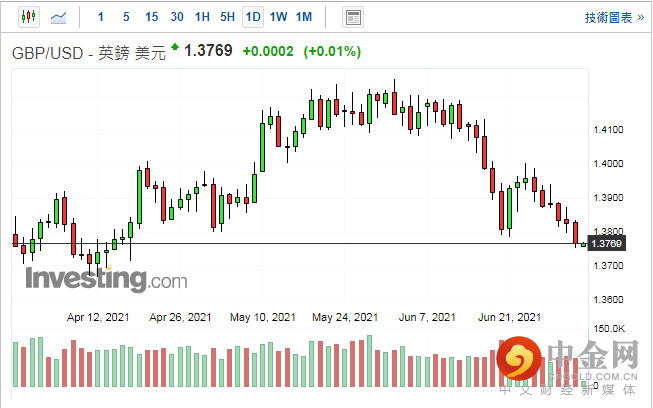
Task: Click the 1.3769 current price label on axis
Action: [x=607, y=244]
